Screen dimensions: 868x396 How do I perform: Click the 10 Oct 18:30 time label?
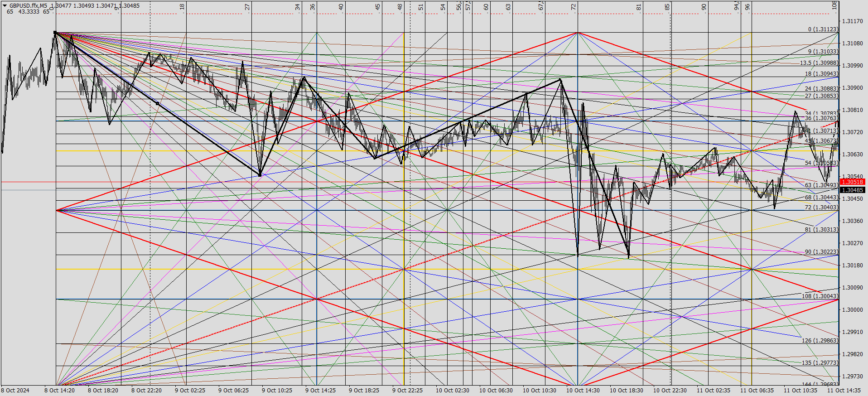pos(627,391)
